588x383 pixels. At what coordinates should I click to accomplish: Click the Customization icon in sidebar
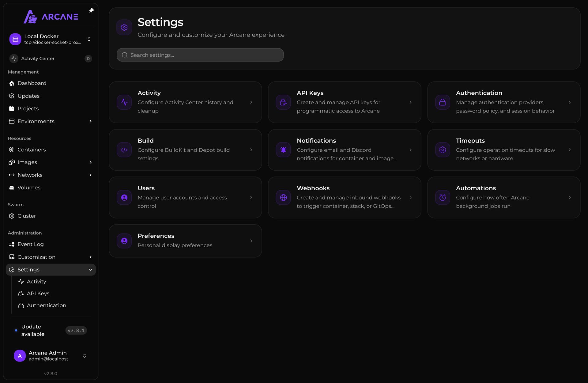[12, 257]
